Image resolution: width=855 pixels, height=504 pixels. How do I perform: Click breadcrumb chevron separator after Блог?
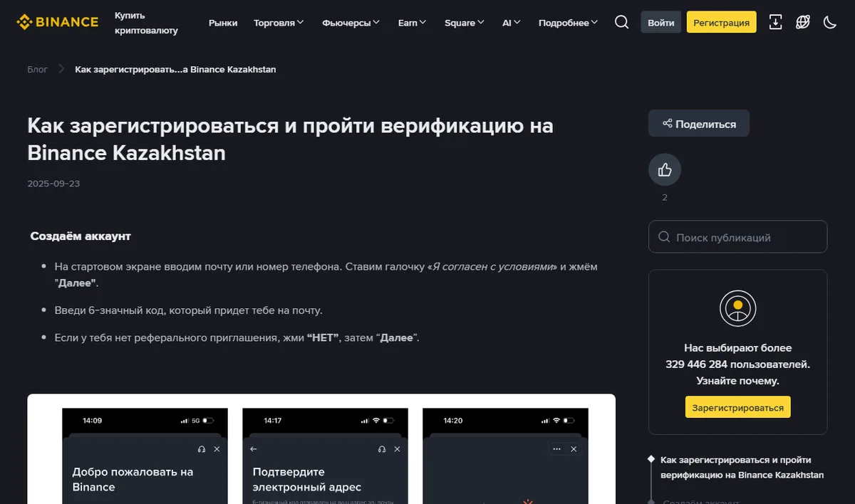(61, 69)
